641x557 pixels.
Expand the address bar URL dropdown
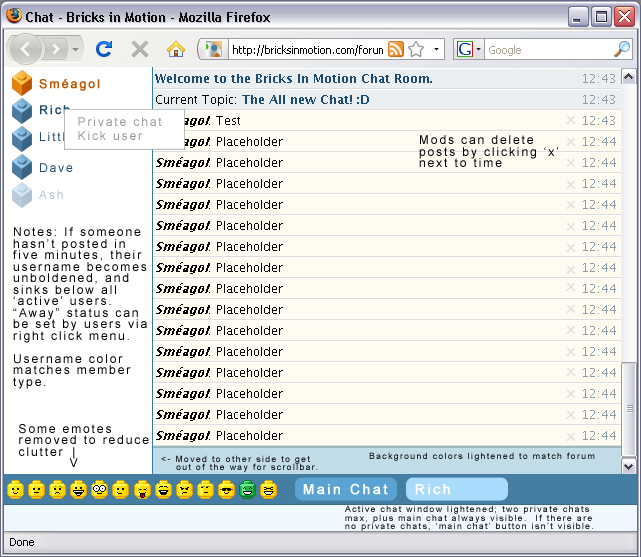click(436, 49)
